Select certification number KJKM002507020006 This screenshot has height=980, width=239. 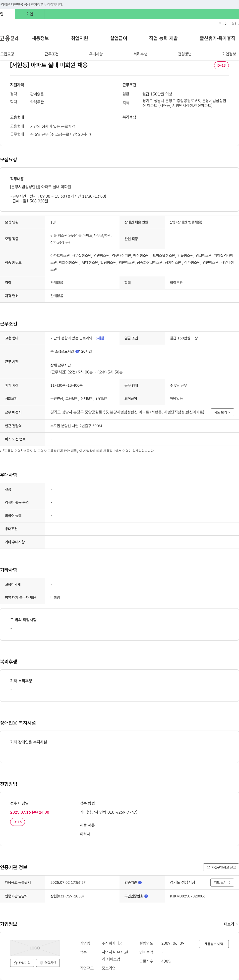187,896
